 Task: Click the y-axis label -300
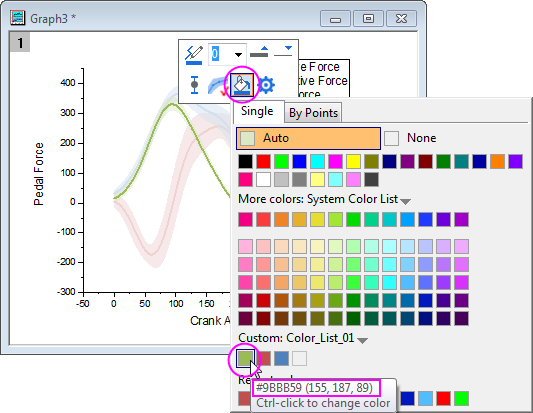coord(66,292)
